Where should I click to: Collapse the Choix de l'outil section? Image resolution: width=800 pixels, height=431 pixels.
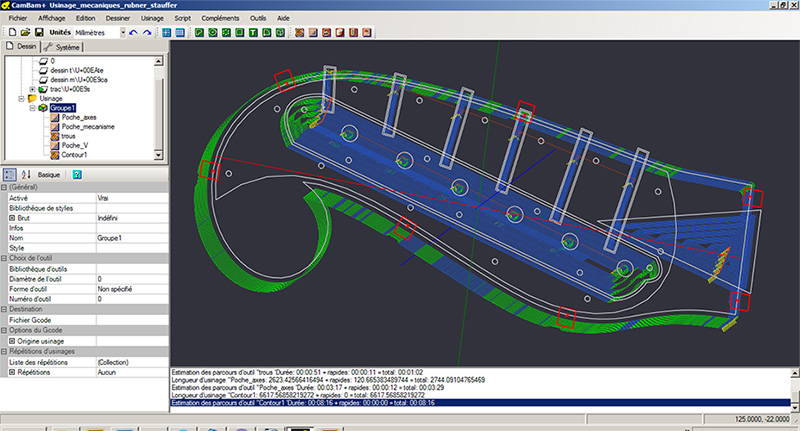[x=4, y=258]
